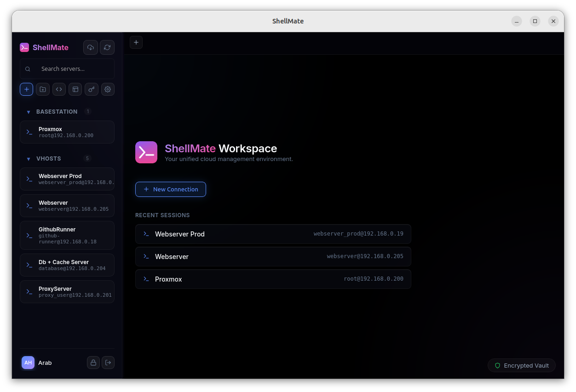Open ProxyServer entry in sidebar
Viewport: 576px width, 392px height.
pyautogui.click(x=67, y=292)
